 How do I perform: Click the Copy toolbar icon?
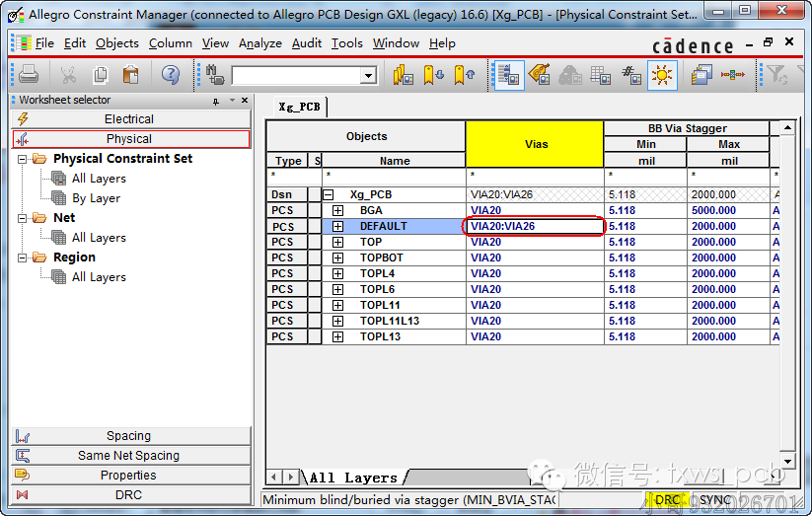click(101, 75)
